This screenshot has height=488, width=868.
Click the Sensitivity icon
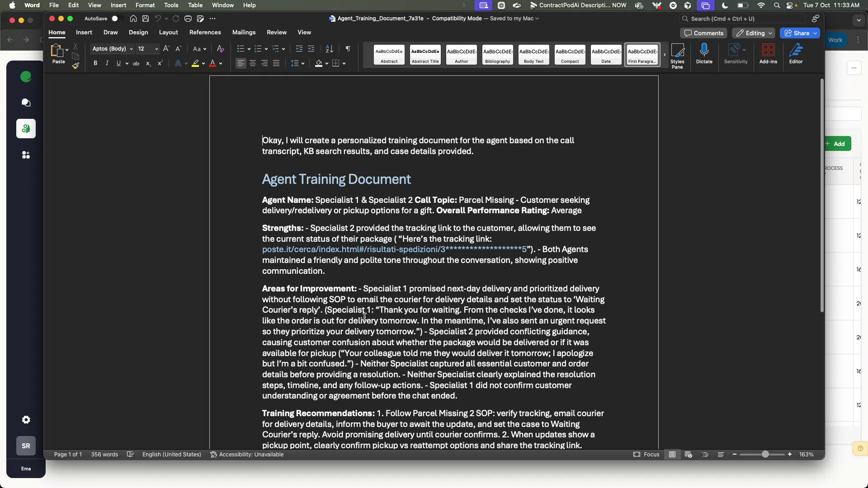click(x=735, y=53)
